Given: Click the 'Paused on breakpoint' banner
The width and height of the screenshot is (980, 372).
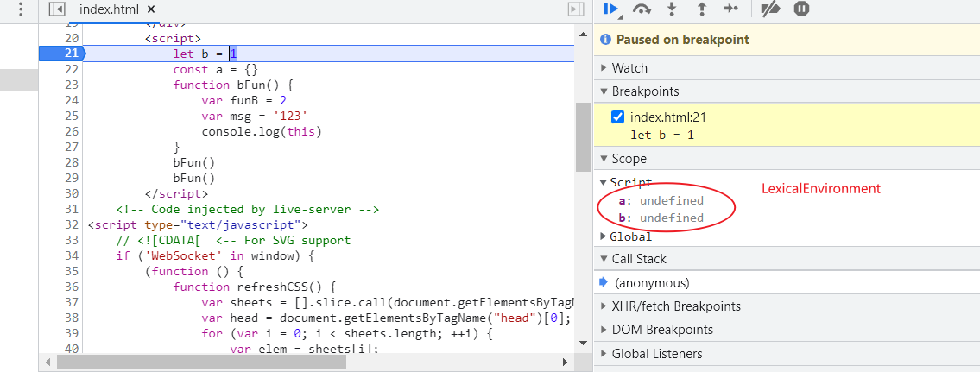Looking at the screenshot, I should [787, 40].
